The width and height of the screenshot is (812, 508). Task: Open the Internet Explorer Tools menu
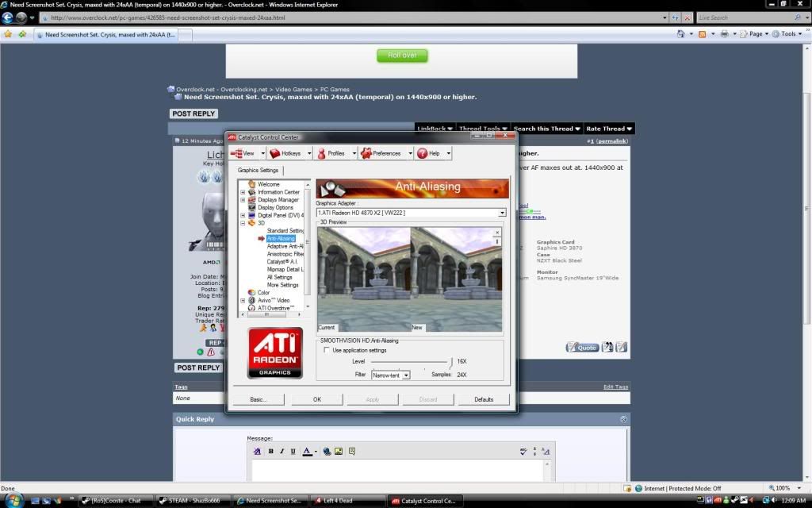[x=787, y=34]
